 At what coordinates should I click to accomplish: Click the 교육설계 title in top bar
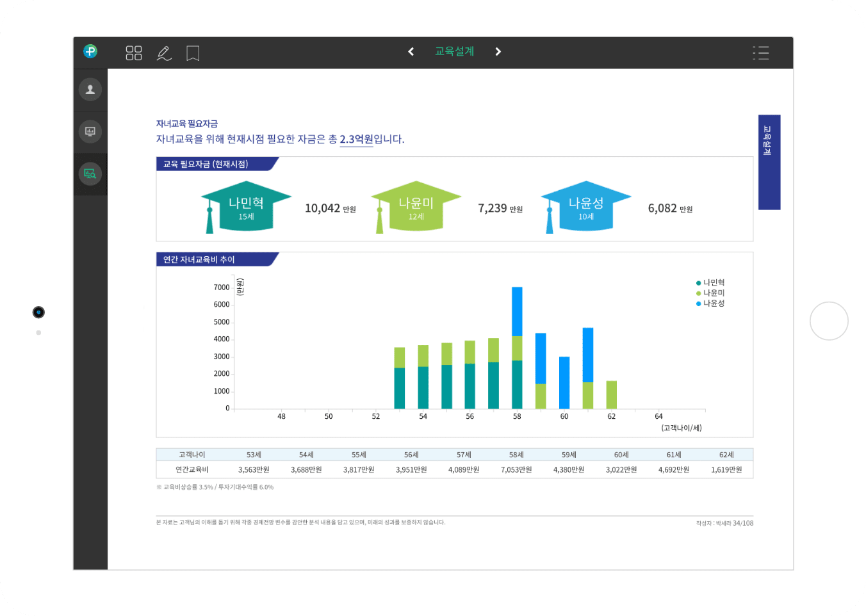point(455,51)
